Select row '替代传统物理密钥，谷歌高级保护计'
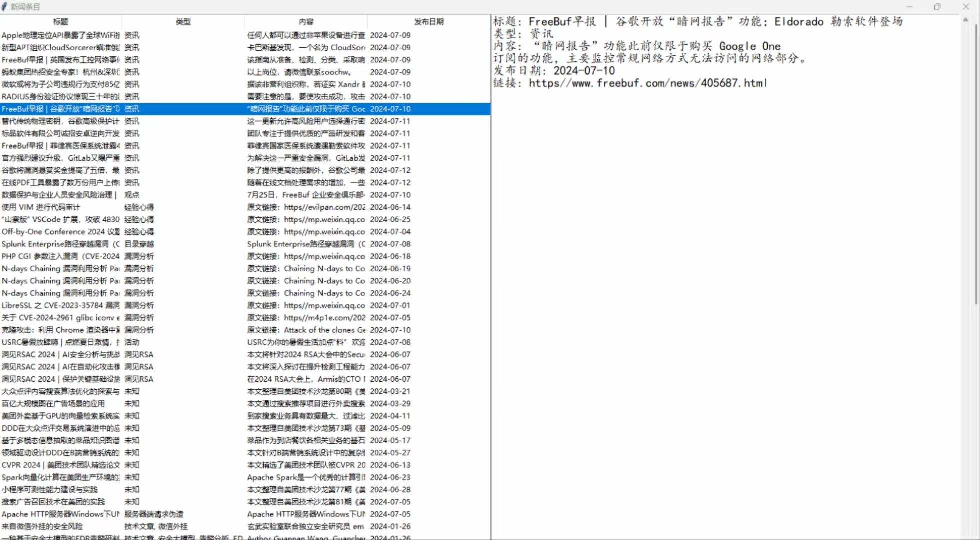Image resolution: width=980 pixels, height=540 pixels. 245,121
